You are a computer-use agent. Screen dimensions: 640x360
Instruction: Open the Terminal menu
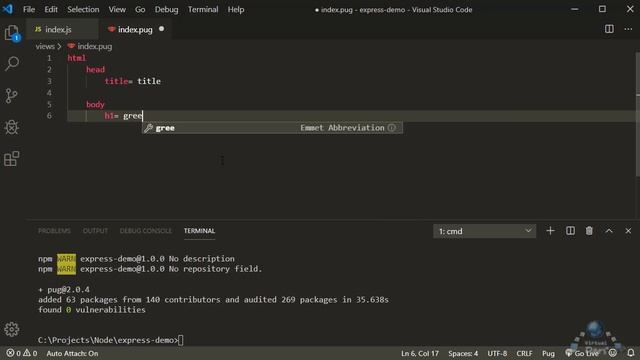pos(203,9)
